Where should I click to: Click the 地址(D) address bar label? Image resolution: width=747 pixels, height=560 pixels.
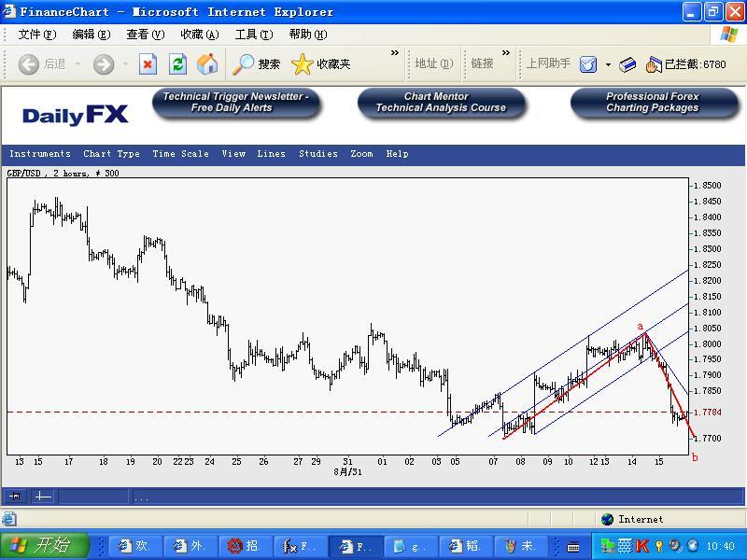(x=433, y=63)
